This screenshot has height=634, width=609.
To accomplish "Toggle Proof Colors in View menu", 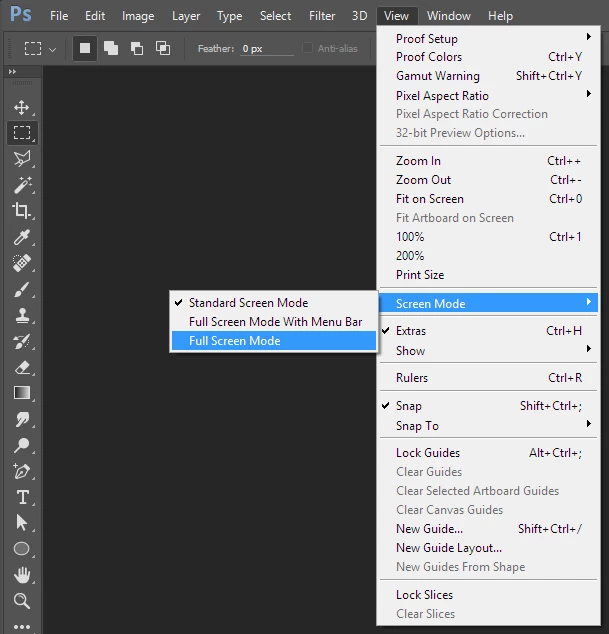I will point(488,57).
